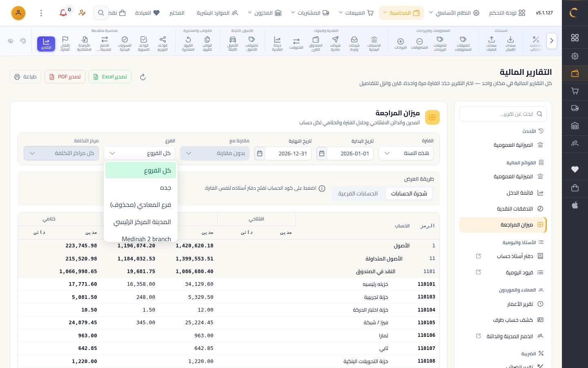Viewport: 588px width, 368px height.
Task: Choose المدينة المركز الرئيسي branch option
Action: [x=140, y=222]
